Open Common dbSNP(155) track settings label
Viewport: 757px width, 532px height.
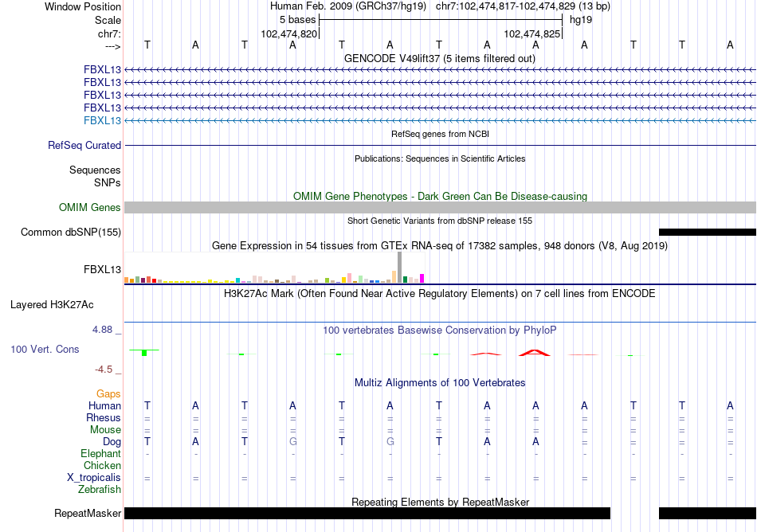pyautogui.click(x=71, y=232)
